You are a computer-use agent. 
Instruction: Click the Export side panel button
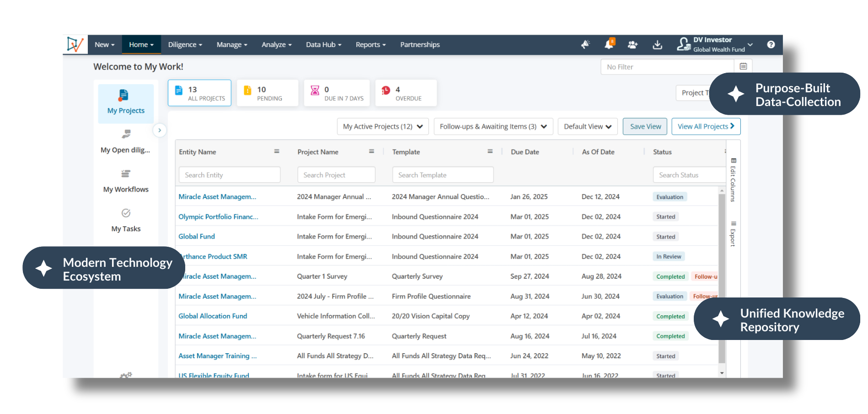[733, 234]
